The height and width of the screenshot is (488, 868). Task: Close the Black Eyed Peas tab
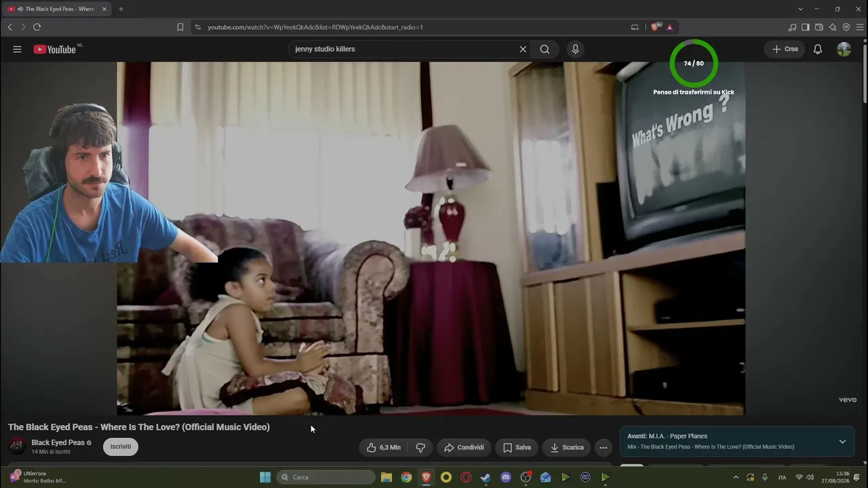[x=104, y=9]
